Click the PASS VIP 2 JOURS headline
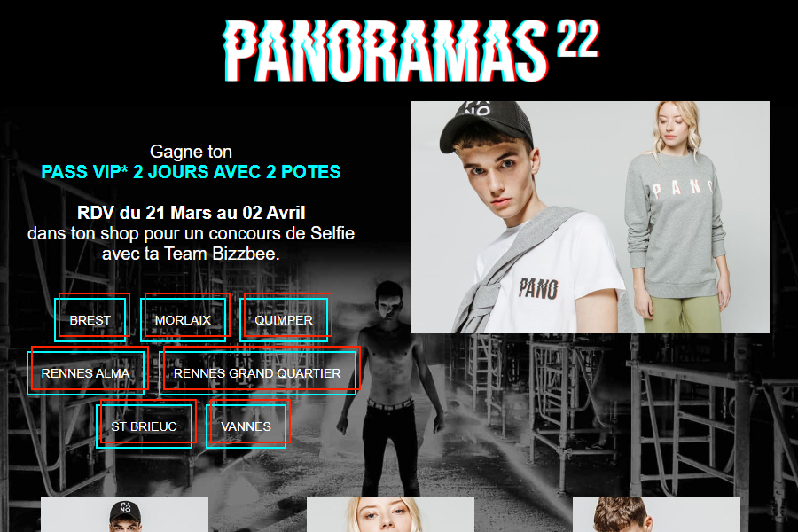The height and width of the screenshot is (532, 798). click(x=191, y=172)
